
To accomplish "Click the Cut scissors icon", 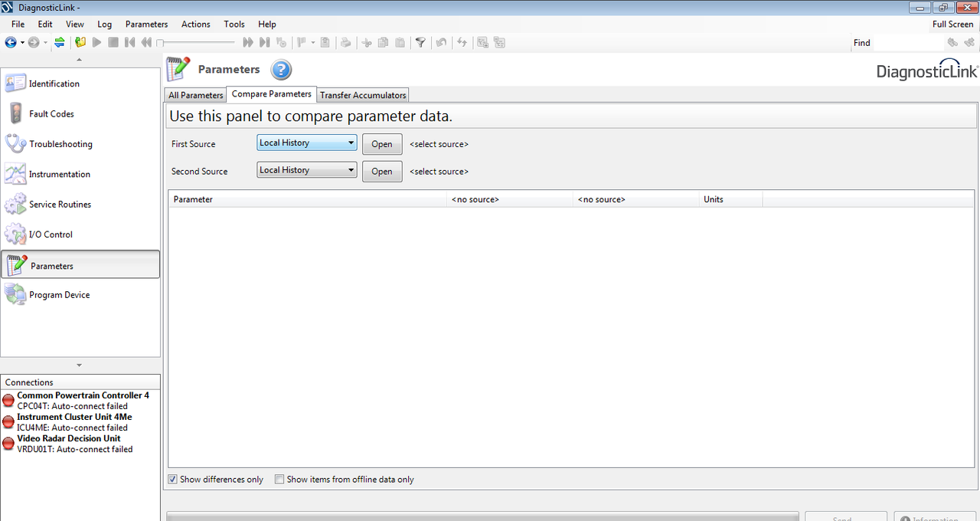I will coord(367,42).
